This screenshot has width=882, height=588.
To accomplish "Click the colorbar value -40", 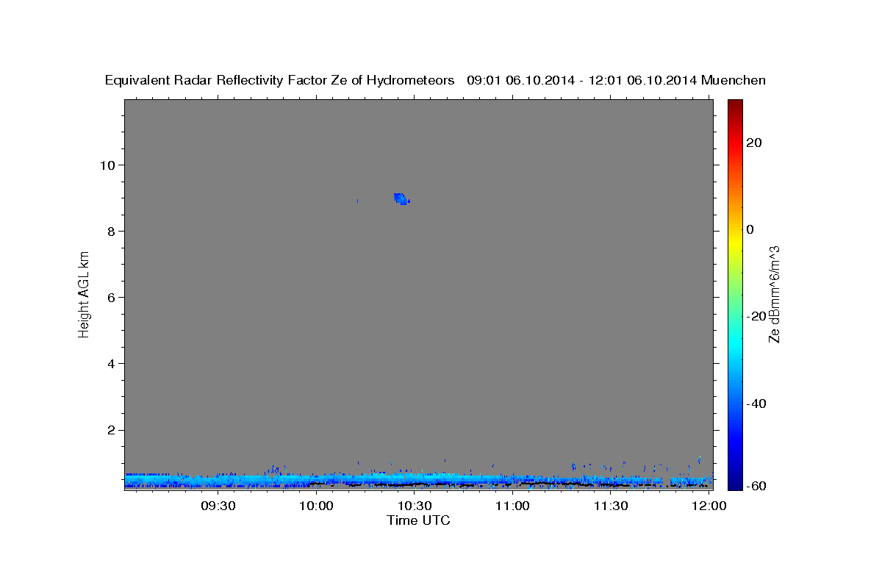I will (x=756, y=404).
